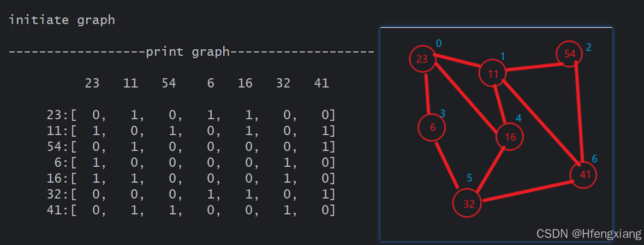Select the circle node labeled 6
Screen dimensions: 644x245
pos(432,127)
